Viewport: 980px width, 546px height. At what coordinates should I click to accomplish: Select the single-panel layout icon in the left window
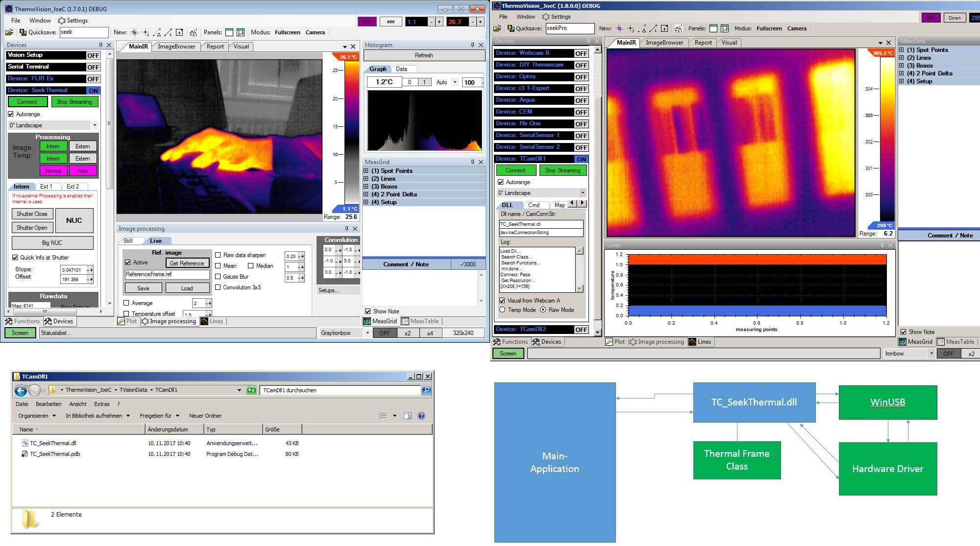coord(229,32)
